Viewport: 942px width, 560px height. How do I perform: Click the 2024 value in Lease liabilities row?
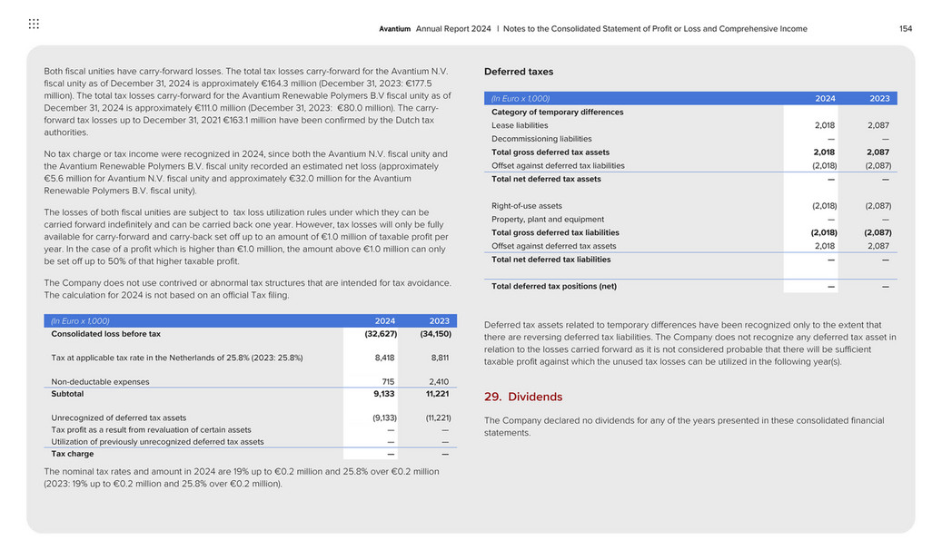825,125
